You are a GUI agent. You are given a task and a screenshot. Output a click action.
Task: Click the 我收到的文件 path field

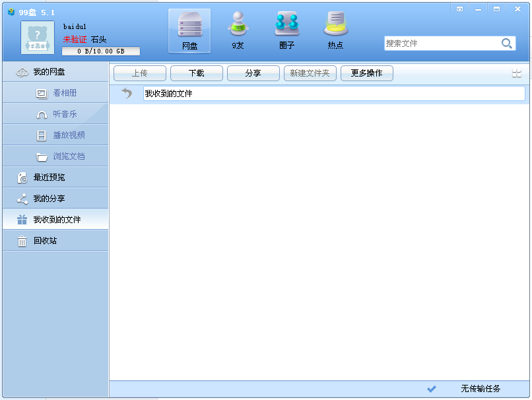click(334, 94)
